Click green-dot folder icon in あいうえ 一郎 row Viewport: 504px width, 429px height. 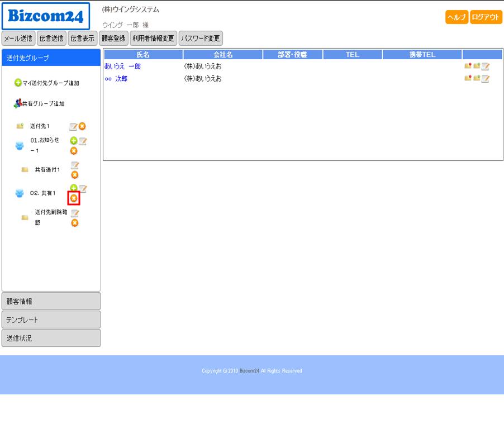(477, 66)
